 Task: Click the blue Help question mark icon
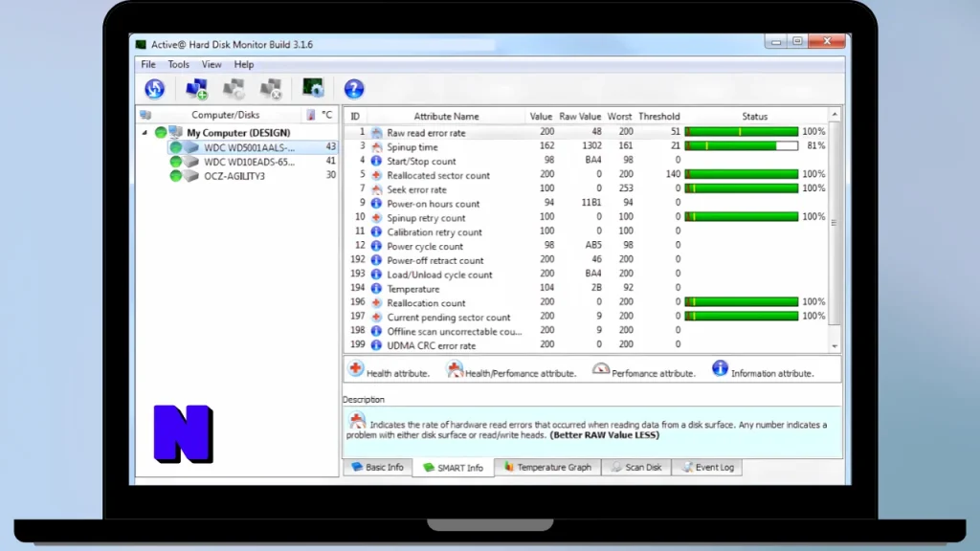coord(354,89)
